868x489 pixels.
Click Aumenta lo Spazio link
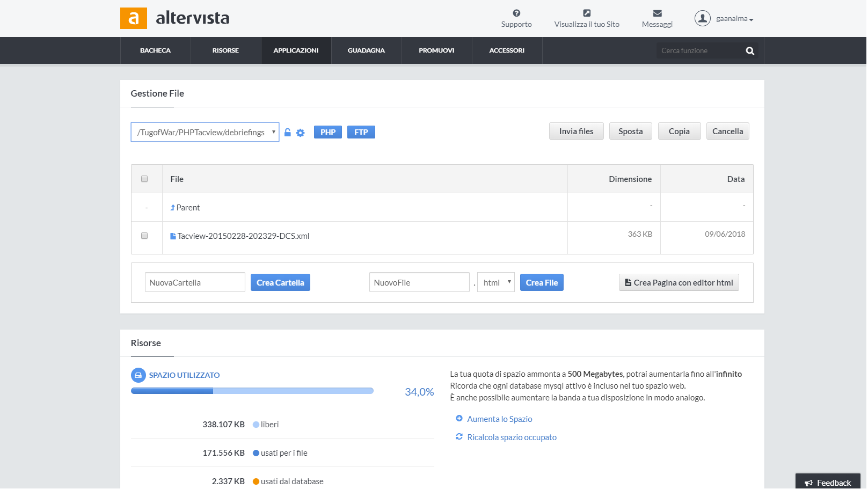500,419
